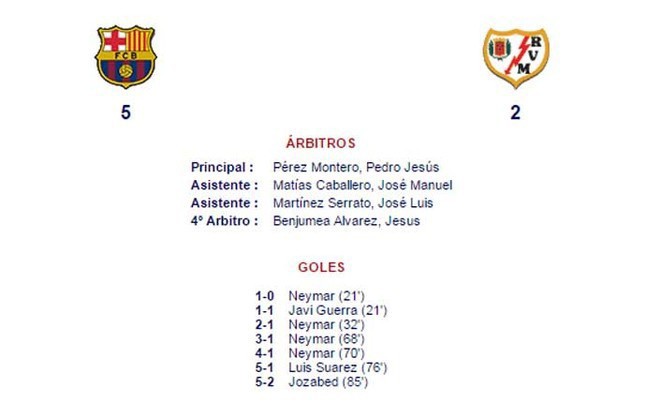Image resolution: width=646 pixels, height=403 pixels.
Task: Click the Principal label
Action: pos(222,167)
